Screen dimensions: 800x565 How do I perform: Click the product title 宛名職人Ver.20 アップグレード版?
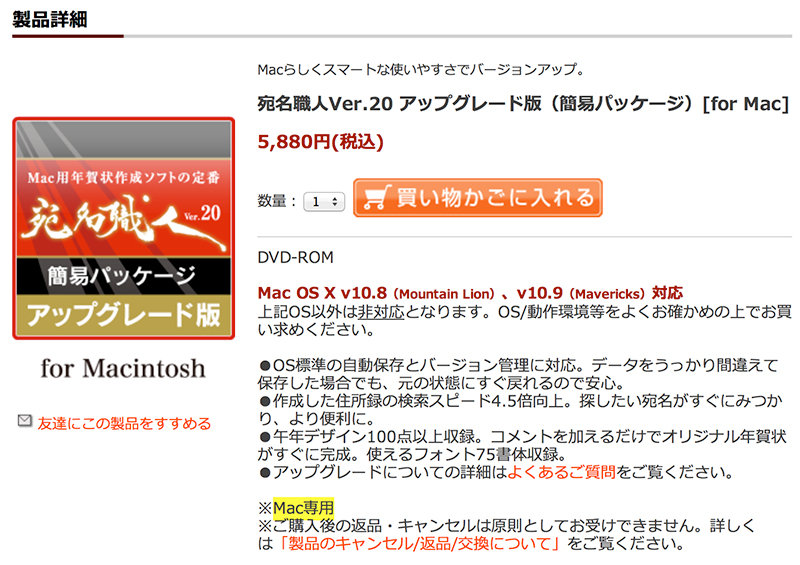pyautogui.click(x=523, y=104)
